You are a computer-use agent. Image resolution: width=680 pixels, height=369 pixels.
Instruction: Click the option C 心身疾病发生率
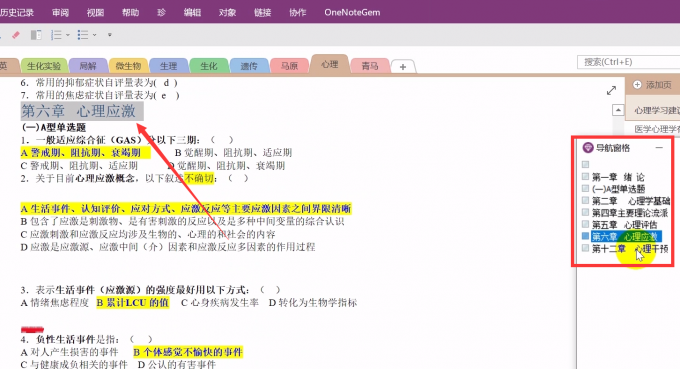219,303
